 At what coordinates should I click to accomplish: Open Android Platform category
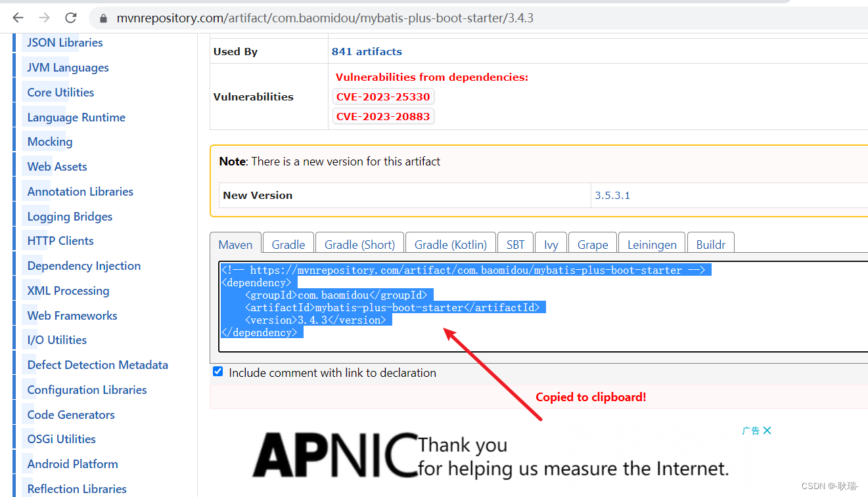[x=73, y=464]
